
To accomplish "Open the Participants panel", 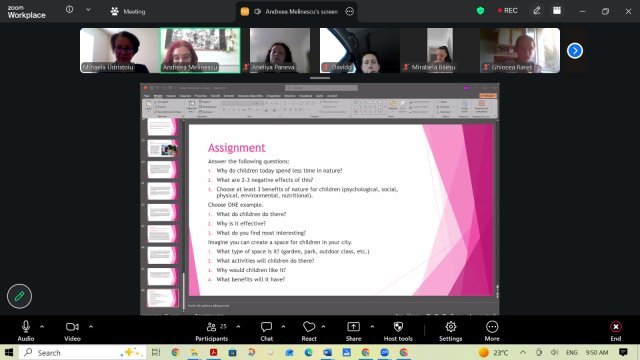I will pyautogui.click(x=211, y=331).
